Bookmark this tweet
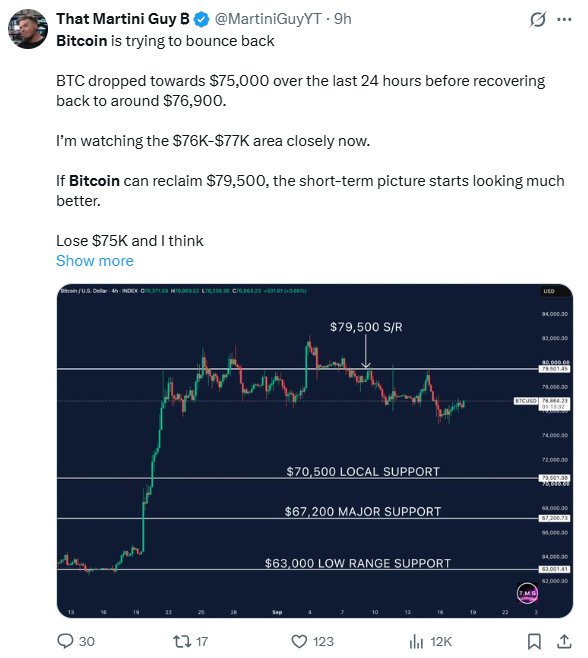This screenshot has height=658, width=588. pos(534,641)
